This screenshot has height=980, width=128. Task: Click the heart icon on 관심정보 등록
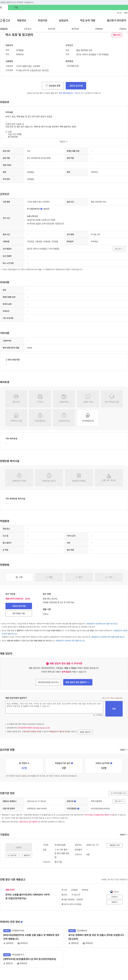coord(47,86)
